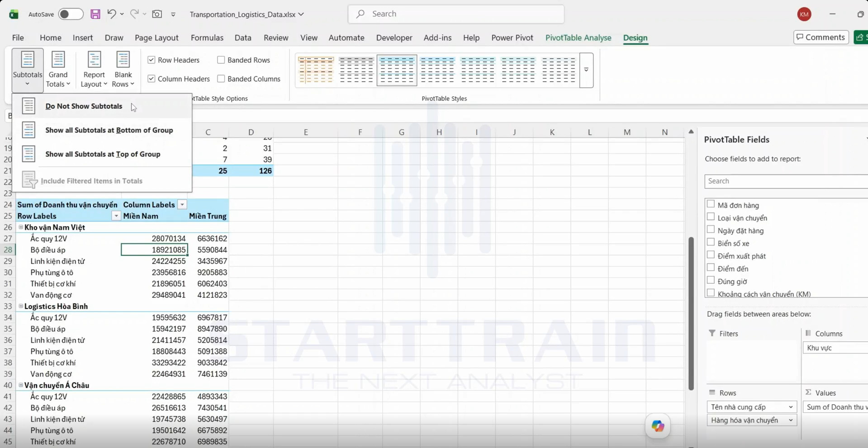Click the Redo arrow icon
This screenshot has height=448, width=868.
click(x=134, y=14)
